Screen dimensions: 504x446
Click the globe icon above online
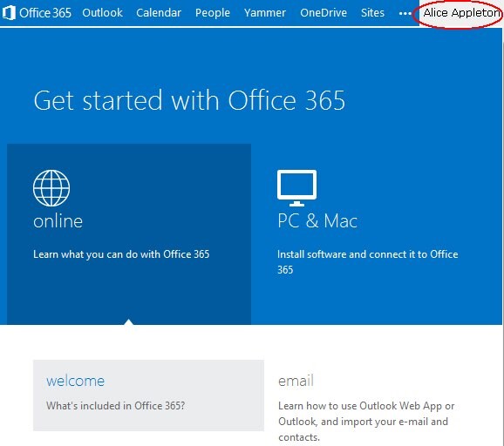(x=51, y=188)
